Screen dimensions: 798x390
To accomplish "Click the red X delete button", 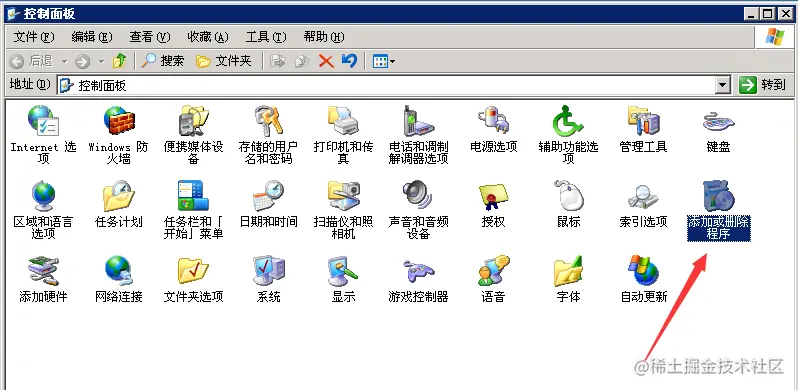I will click(x=326, y=61).
